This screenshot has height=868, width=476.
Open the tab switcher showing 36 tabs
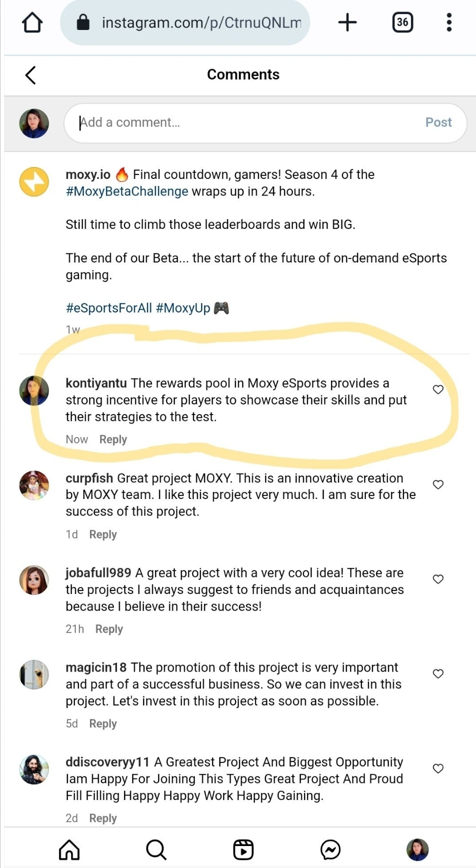tap(402, 22)
